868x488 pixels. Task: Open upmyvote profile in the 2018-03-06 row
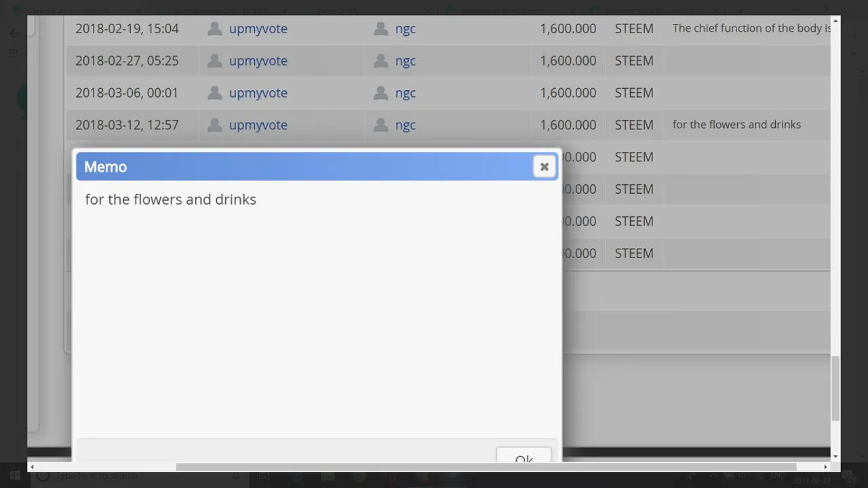[258, 93]
